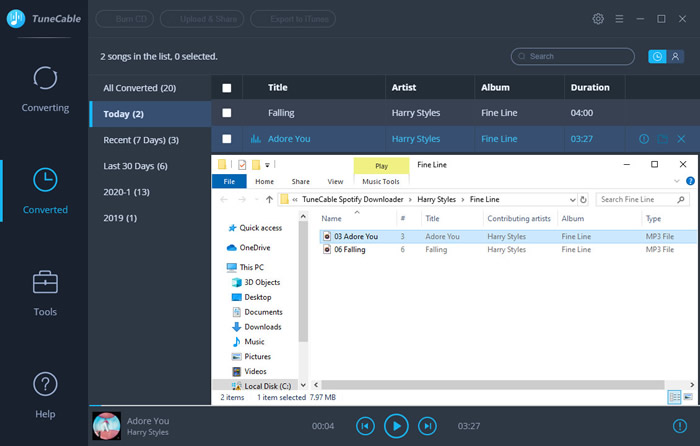This screenshot has width=700, height=446.
Task: Select the Today (2) filter
Action: (x=150, y=114)
